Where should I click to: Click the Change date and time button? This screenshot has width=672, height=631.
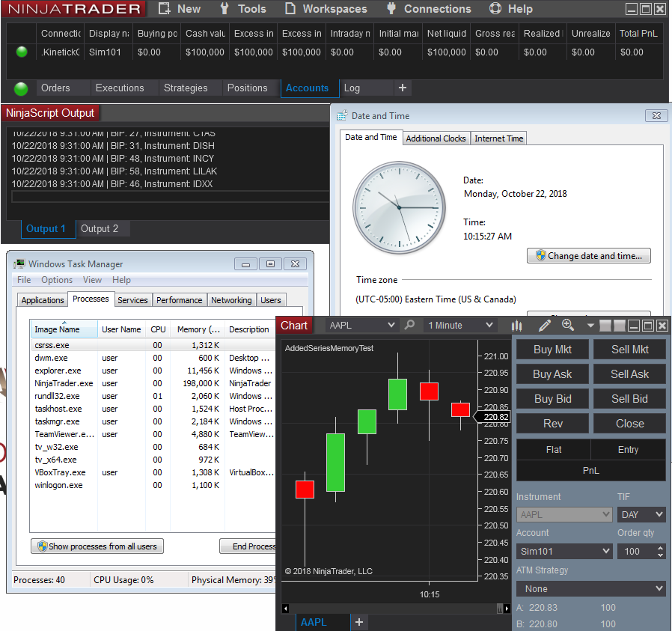click(x=589, y=256)
